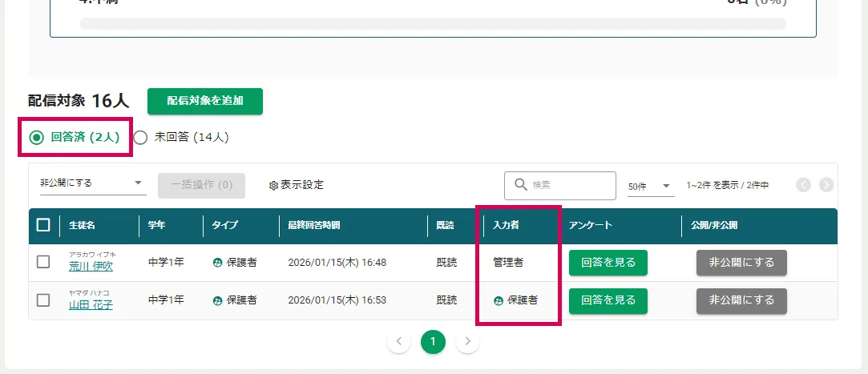Image resolution: width=868 pixels, height=374 pixels.
Task: Click into the 検索 search field
Action: coord(569,185)
